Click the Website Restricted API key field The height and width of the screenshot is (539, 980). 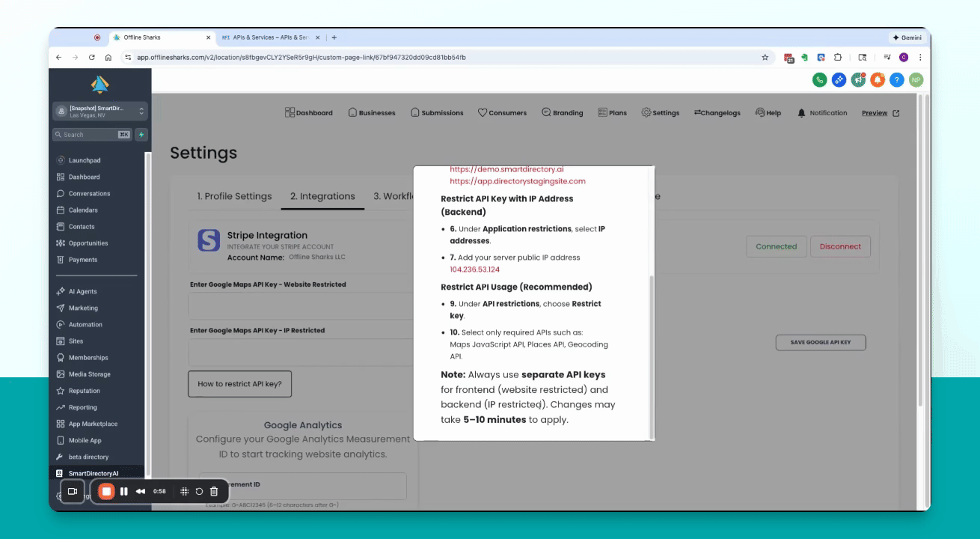coord(301,305)
